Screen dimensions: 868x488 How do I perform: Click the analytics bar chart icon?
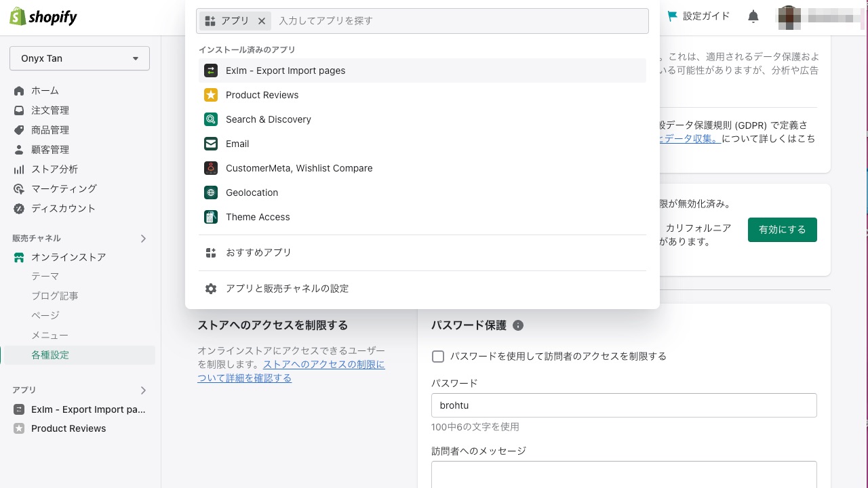pyautogui.click(x=19, y=169)
